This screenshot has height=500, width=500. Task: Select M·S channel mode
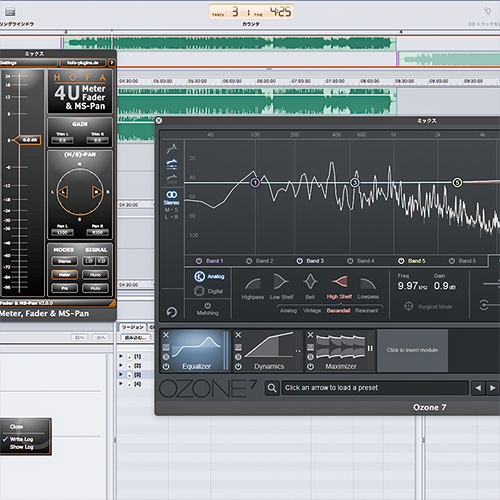point(171,210)
